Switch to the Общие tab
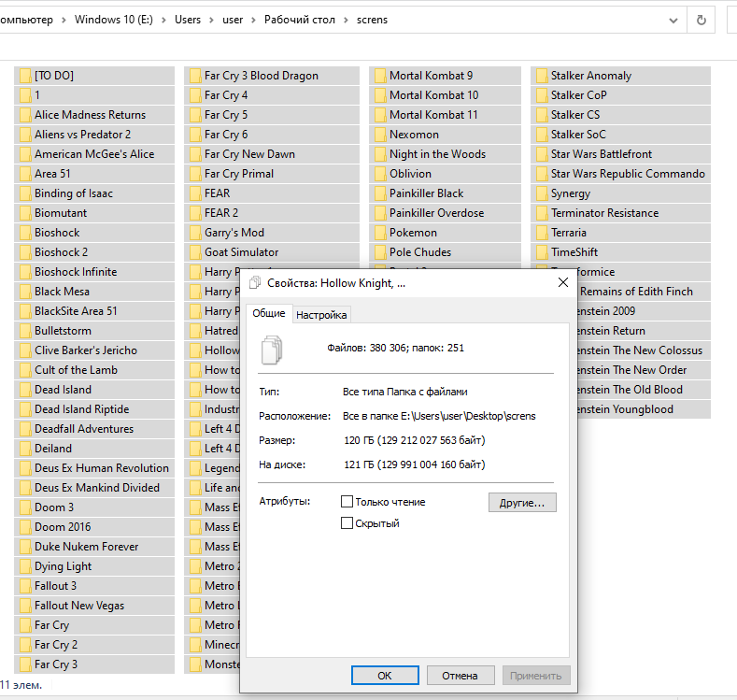Screen dimensions: 737x700 point(269,313)
